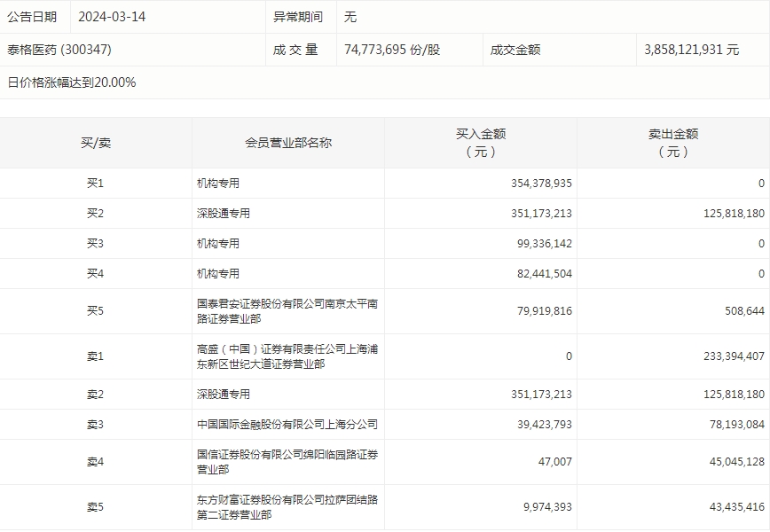Click the 无 value for 异常期间
770x532 pixels.
click(350, 17)
